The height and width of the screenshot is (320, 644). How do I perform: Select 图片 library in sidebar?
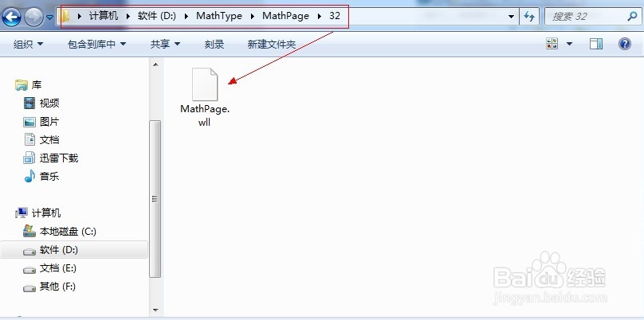point(49,122)
